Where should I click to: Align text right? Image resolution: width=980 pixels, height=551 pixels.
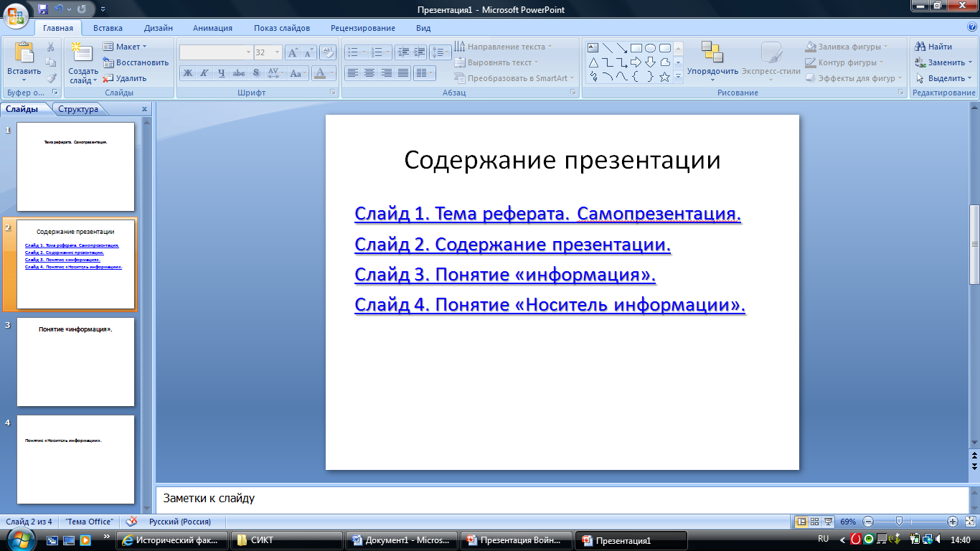(387, 73)
